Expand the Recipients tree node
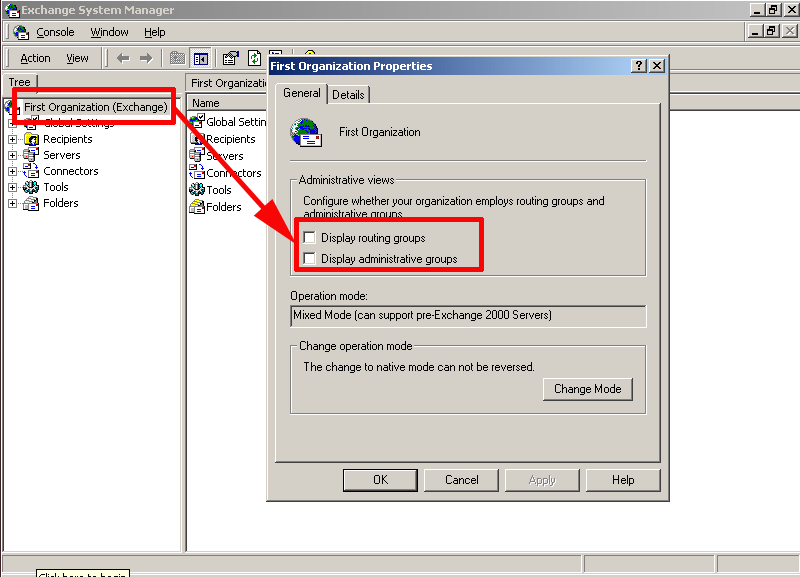Viewport: 800px width, 577px height. pos(12,139)
